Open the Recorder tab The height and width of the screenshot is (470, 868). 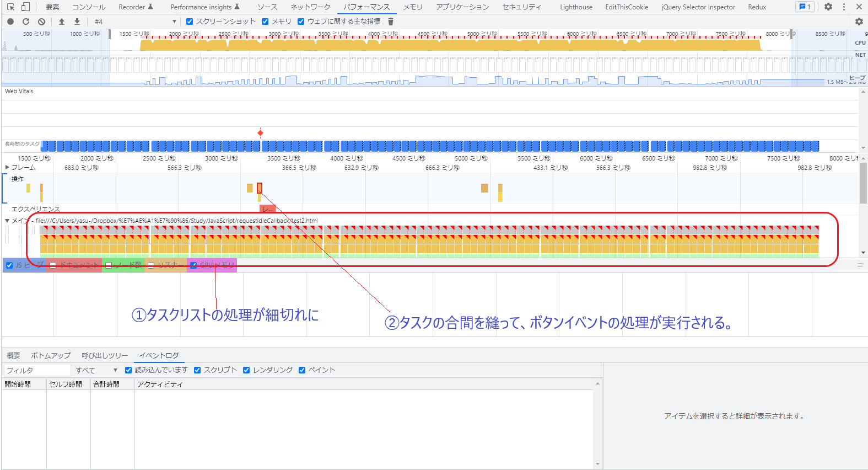tap(136, 7)
